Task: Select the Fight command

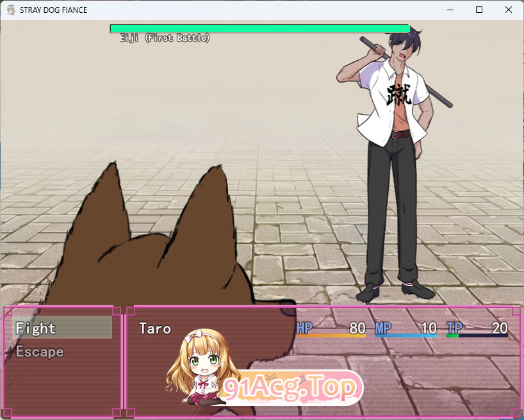Action: click(x=61, y=328)
